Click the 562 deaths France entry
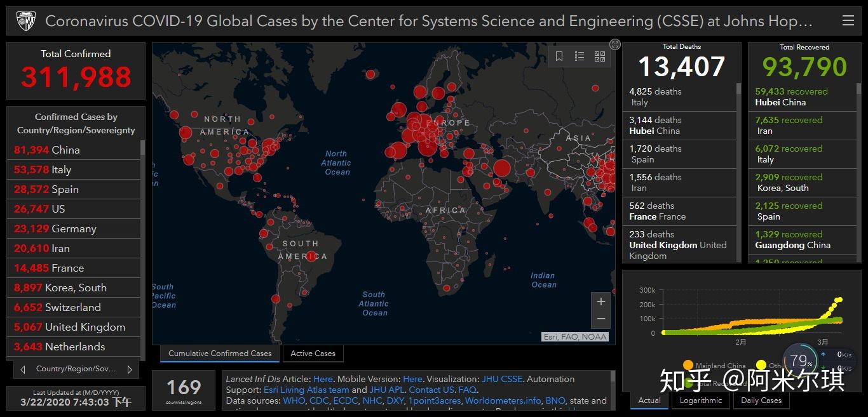This screenshot has width=868, height=417. point(680,211)
